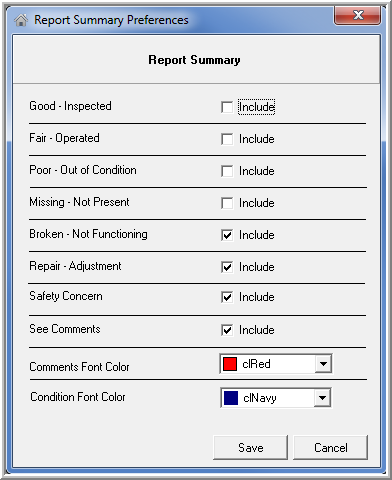Uncheck Include for Safety Concern
The image size is (392, 480).
point(227,297)
